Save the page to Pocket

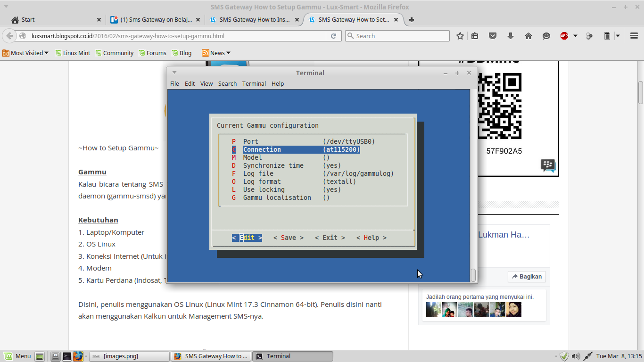492,35
